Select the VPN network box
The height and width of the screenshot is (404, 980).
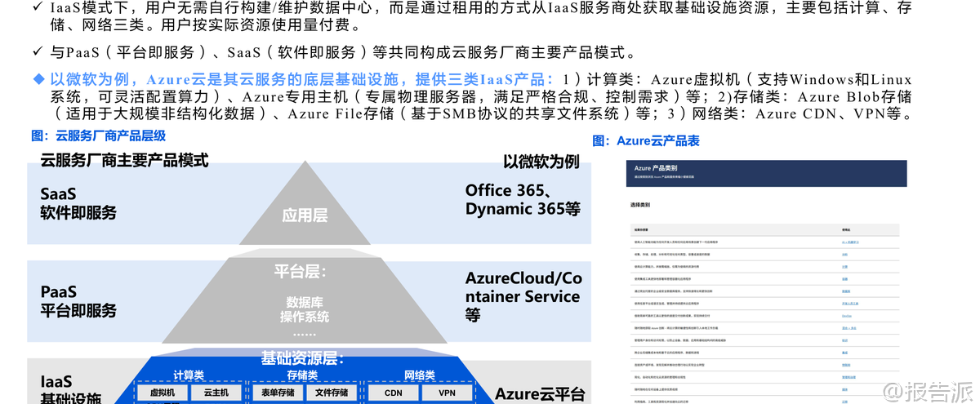pos(447,393)
